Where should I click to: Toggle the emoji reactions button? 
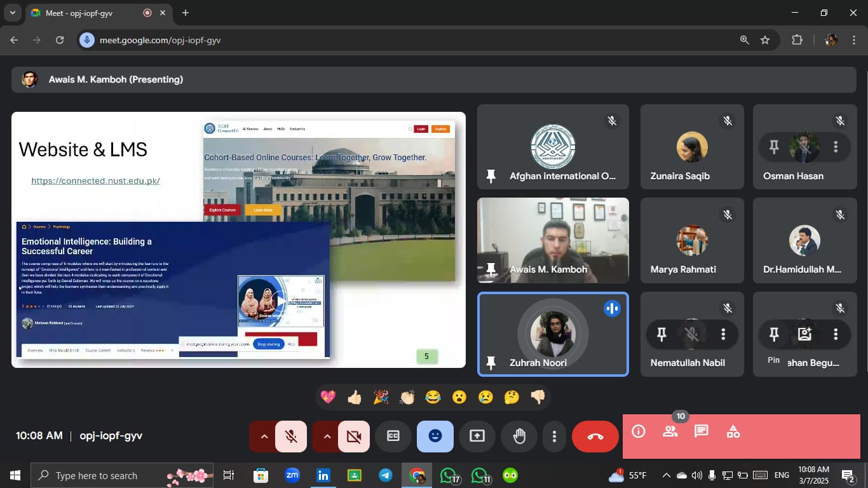click(435, 437)
